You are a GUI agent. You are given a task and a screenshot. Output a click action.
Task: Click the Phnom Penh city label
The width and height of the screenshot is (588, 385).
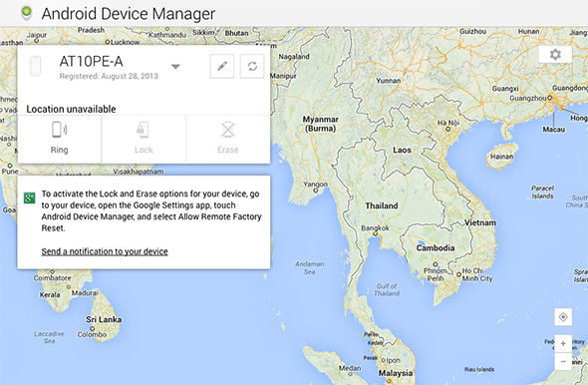435,274
